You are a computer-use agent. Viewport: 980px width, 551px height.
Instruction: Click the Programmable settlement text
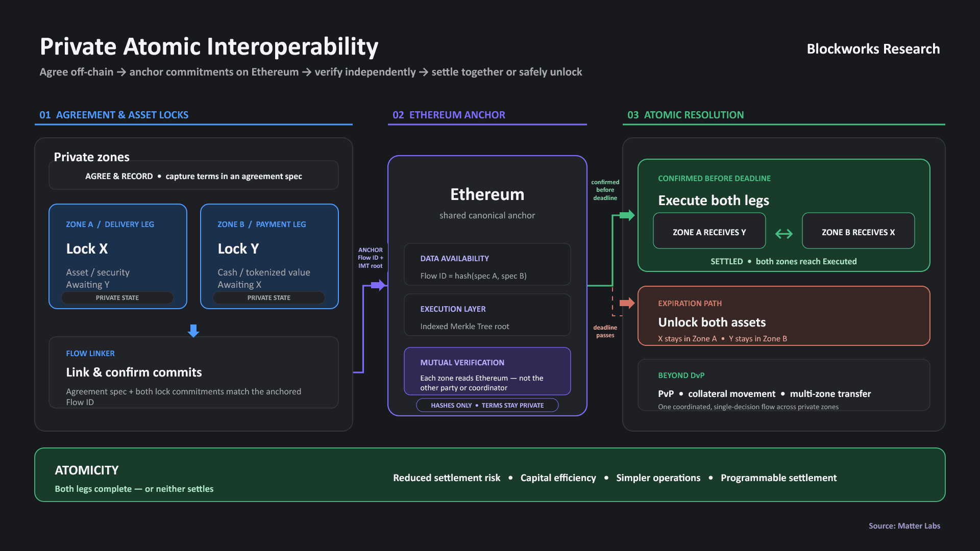click(778, 478)
